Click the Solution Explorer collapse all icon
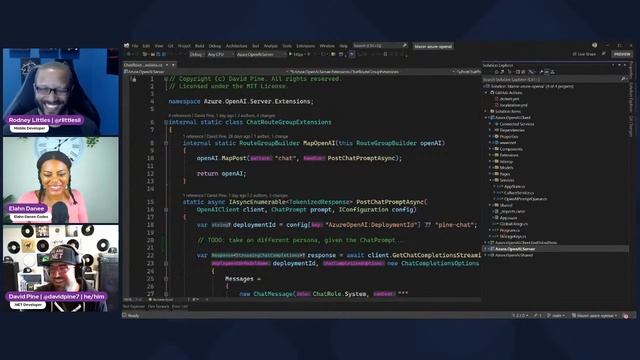Image resolution: width=640 pixels, height=360 pixels. click(x=518, y=72)
